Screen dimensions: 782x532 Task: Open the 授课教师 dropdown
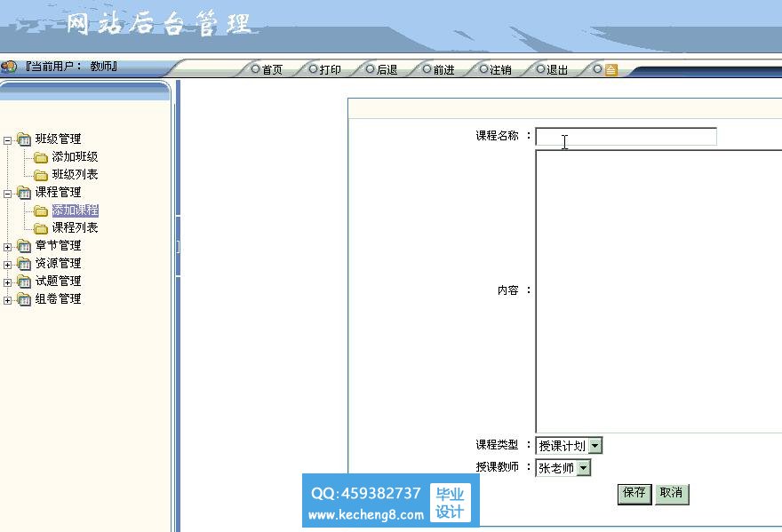[584, 468]
